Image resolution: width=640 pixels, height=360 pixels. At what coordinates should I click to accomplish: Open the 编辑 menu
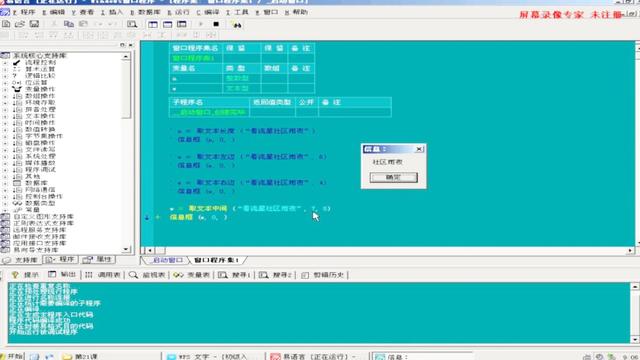[53, 12]
